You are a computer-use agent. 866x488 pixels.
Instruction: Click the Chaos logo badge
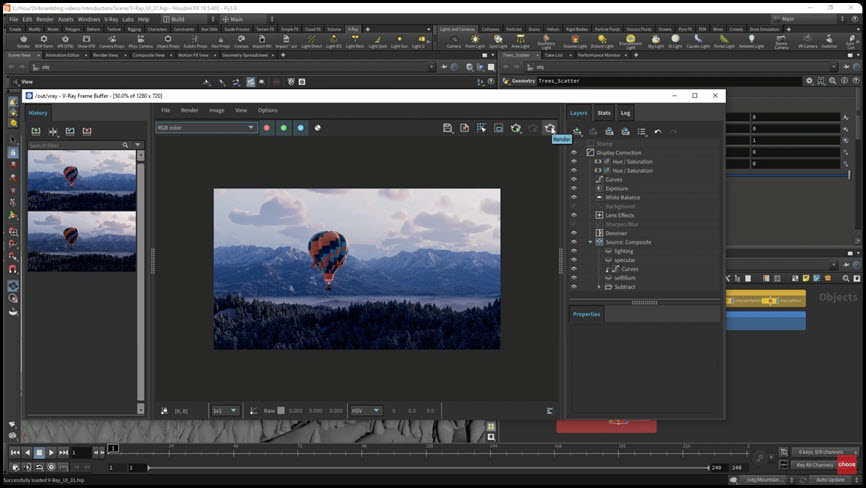[846, 464]
